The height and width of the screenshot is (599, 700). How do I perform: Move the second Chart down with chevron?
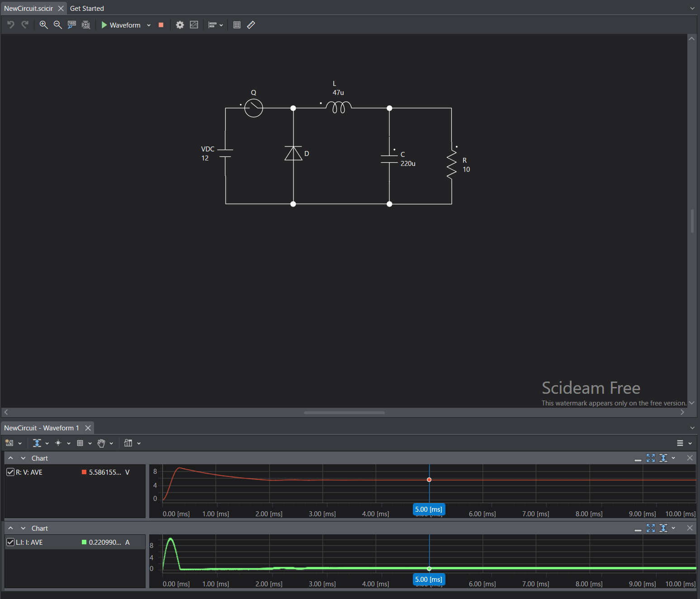pyautogui.click(x=24, y=528)
